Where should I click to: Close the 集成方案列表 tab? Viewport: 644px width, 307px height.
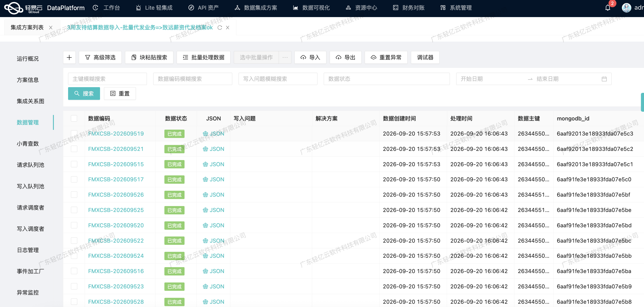point(51,28)
